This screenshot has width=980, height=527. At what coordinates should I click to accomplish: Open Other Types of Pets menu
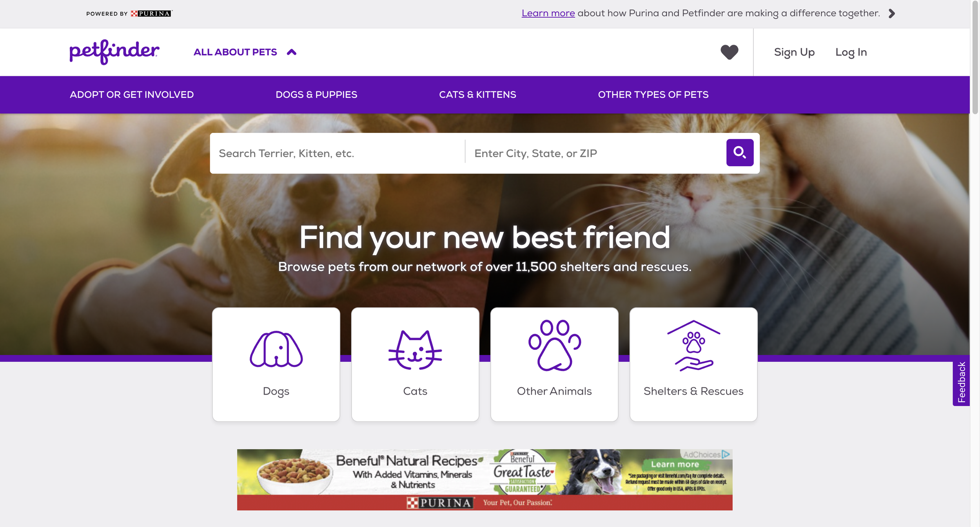click(x=653, y=95)
